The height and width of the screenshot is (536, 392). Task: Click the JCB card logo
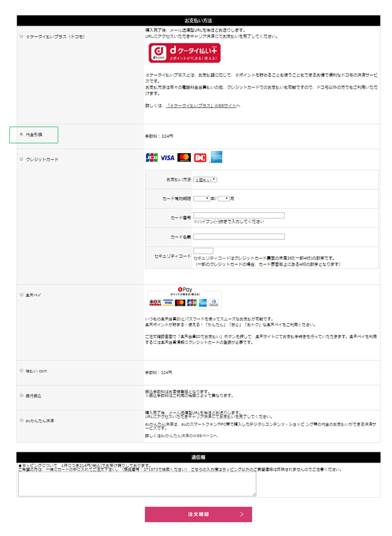click(x=152, y=157)
